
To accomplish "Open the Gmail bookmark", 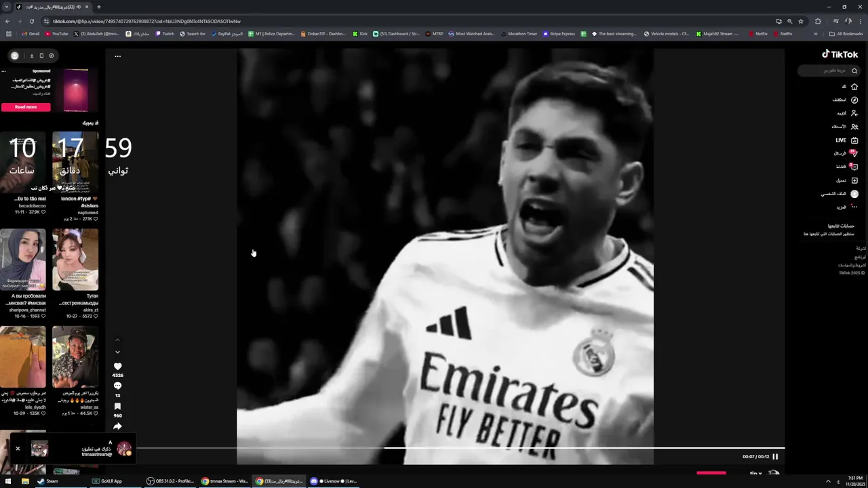I will point(31,34).
